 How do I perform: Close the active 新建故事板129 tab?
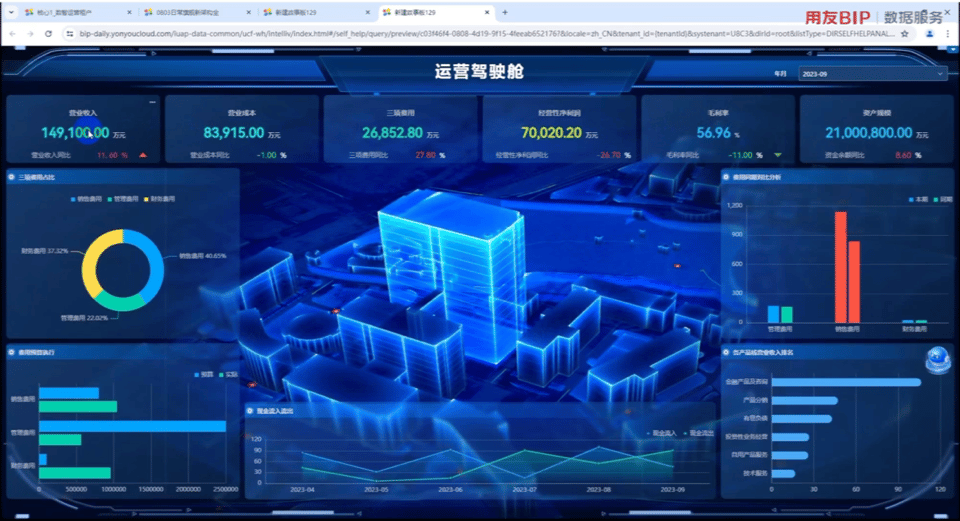click(487, 12)
